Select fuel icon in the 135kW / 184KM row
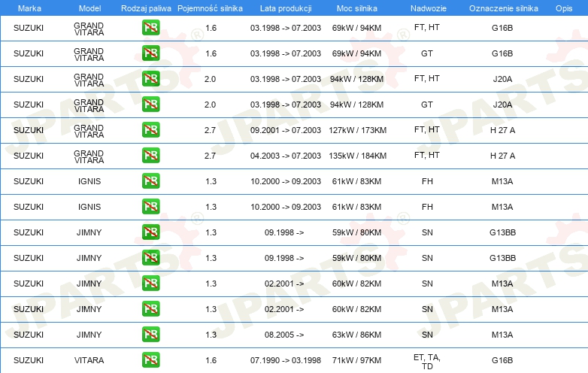This screenshot has height=373, width=588. tap(150, 156)
